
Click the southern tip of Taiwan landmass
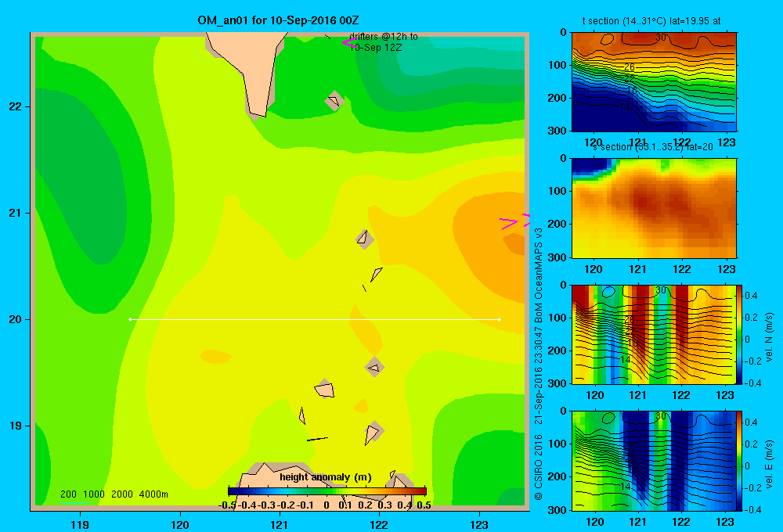click(x=258, y=113)
